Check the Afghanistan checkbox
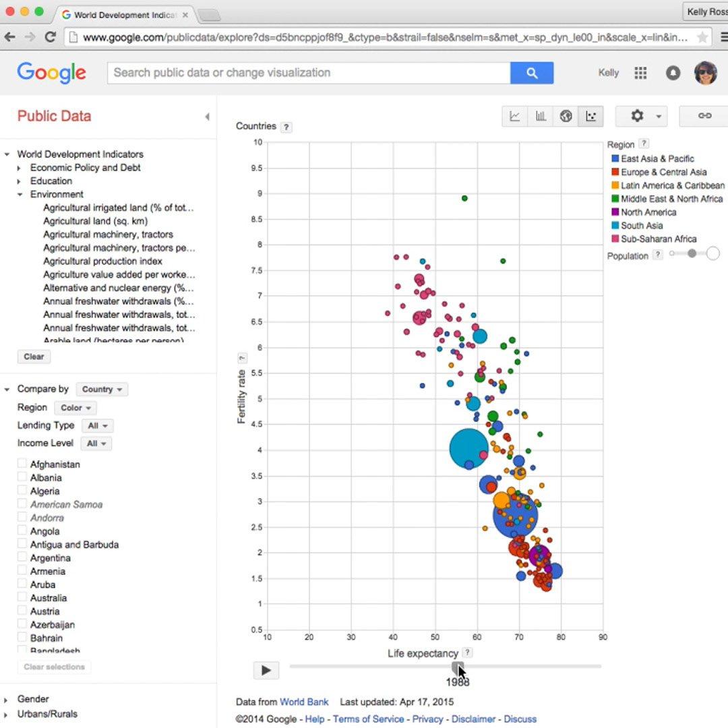The height and width of the screenshot is (728, 728). (22, 464)
